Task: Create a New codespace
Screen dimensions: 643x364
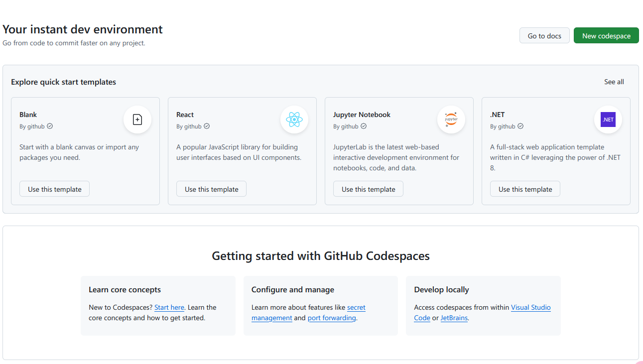Action: click(606, 36)
